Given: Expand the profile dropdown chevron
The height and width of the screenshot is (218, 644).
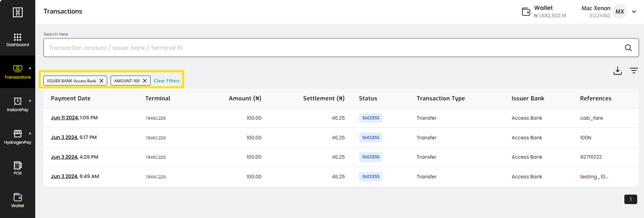Looking at the screenshot, I should [x=634, y=12].
